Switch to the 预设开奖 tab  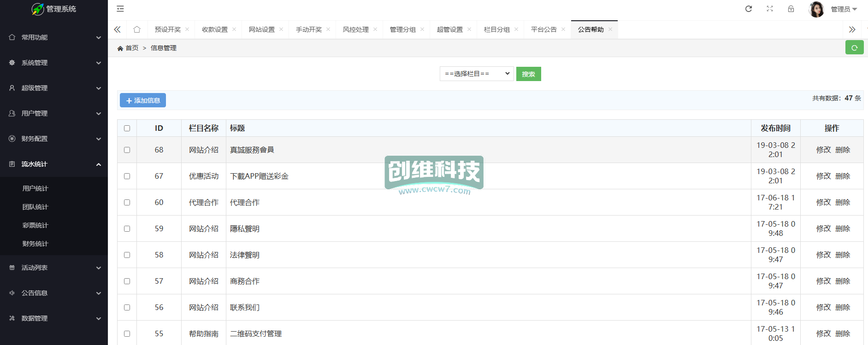168,29
